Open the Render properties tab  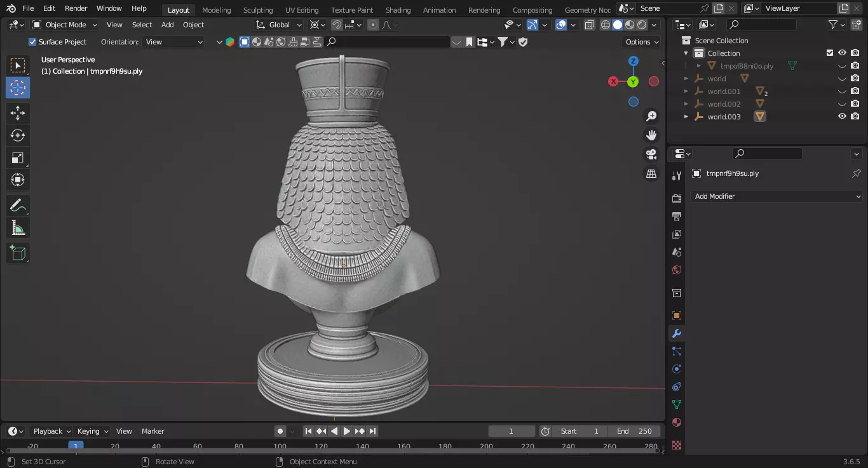pyautogui.click(x=677, y=199)
